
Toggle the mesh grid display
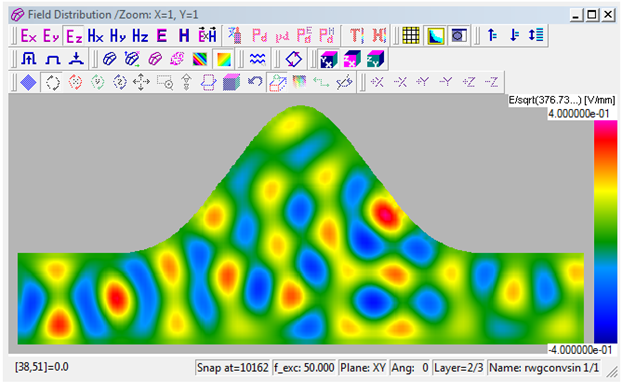tap(411, 36)
